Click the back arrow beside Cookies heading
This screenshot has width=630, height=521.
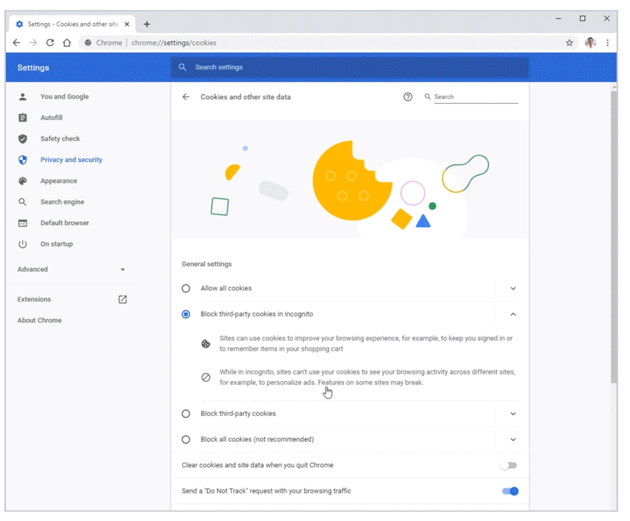[186, 97]
